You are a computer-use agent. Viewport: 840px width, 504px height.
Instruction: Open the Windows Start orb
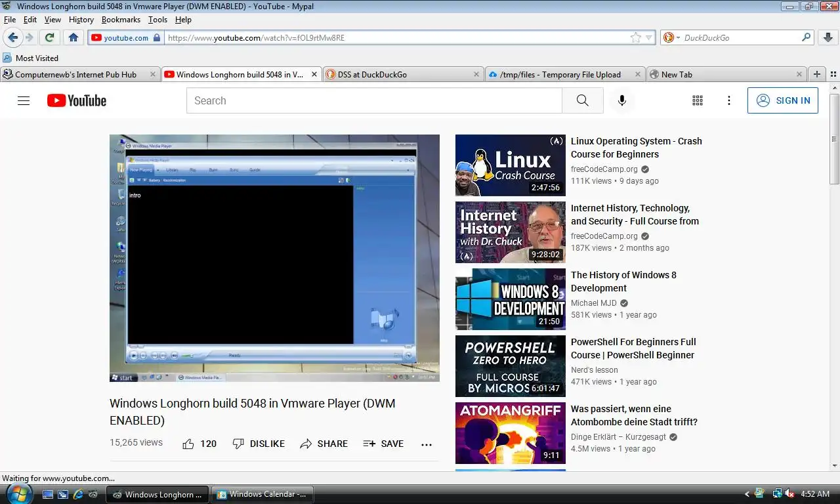[19, 493]
